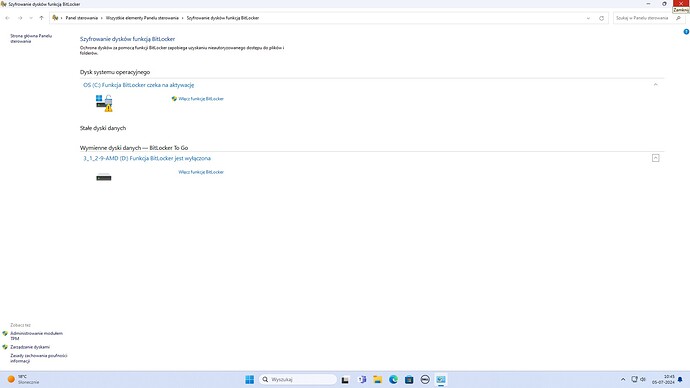Open the Windows Start menu

pos(250,379)
